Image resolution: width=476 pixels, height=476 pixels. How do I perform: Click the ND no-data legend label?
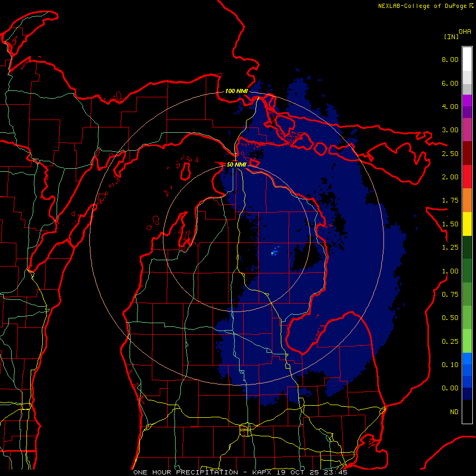tap(454, 412)
